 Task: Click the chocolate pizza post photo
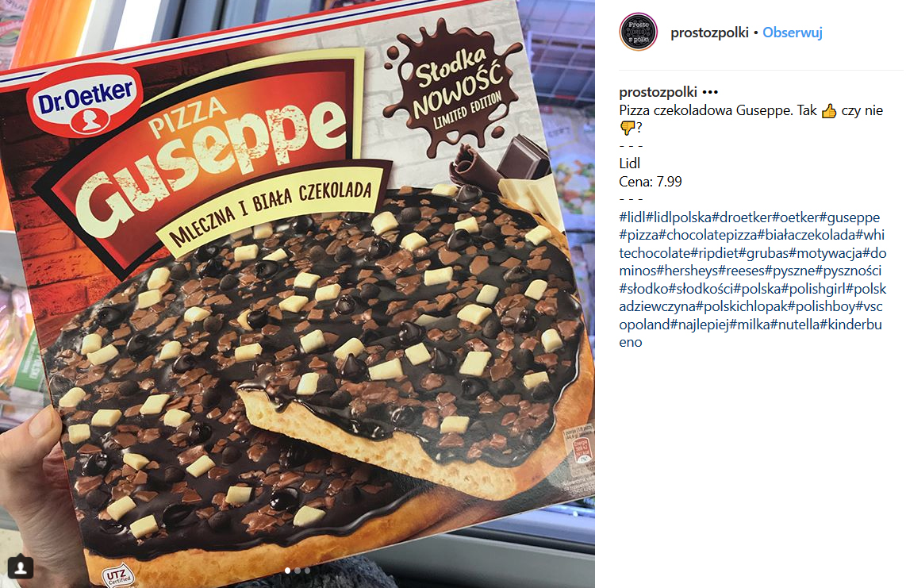[297, 294]
